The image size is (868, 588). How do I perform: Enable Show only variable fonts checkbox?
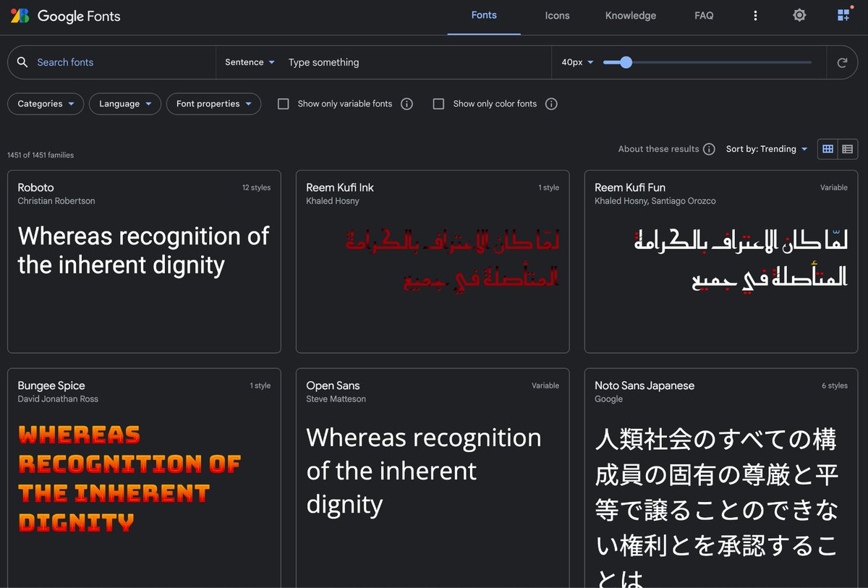pyautogui.click(x=284, y=104)
